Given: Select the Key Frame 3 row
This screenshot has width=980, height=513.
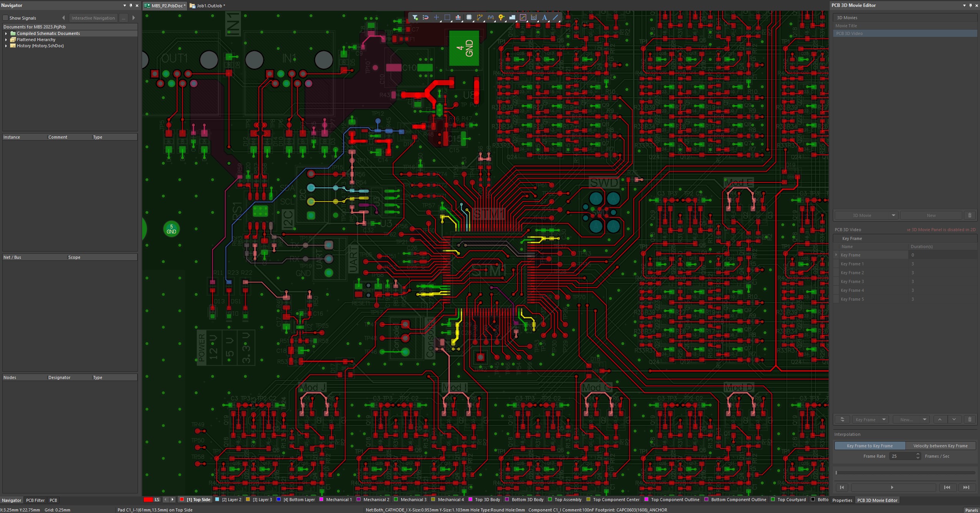Looking at the screenshot, I should [905, 281].
